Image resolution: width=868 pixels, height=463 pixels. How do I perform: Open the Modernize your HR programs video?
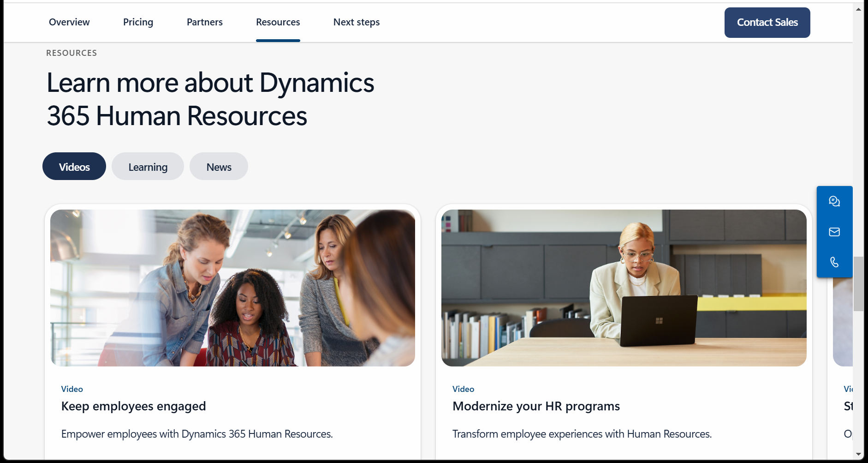point(535,406)
